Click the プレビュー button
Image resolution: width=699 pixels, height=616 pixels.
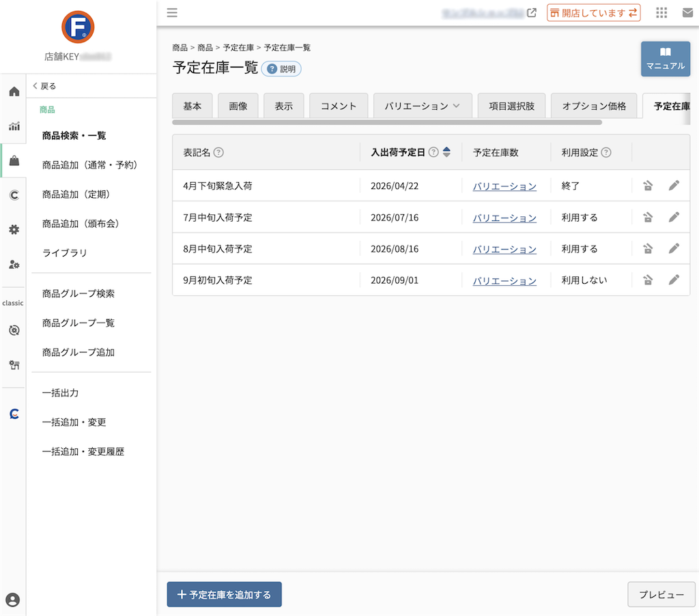(661, 594)
